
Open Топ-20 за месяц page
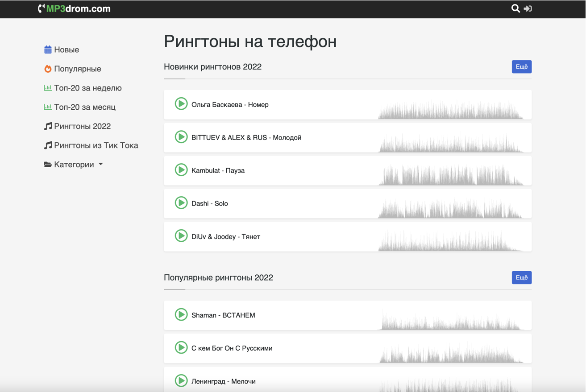pyautogui.click(x=85, y=107)
